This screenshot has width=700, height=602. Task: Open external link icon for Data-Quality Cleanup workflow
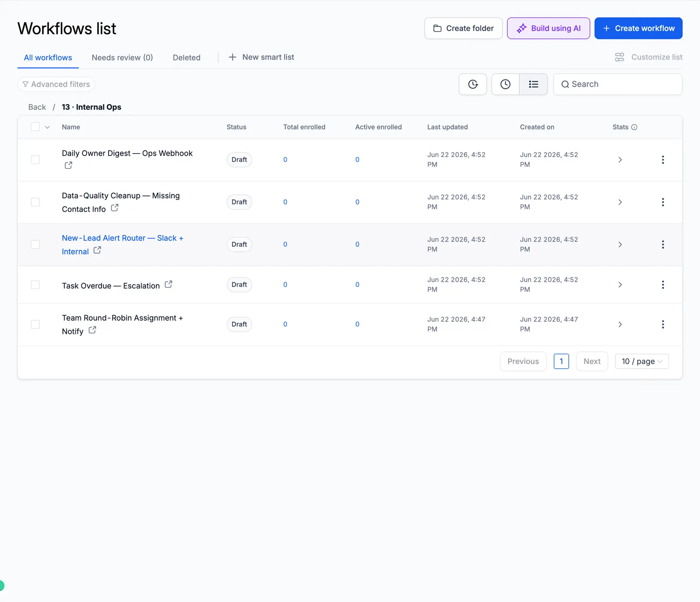115,208
